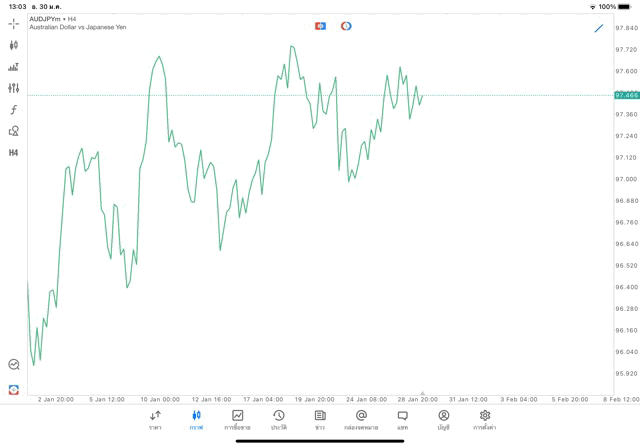This screenshot has height=447, width=640.
Task: Open the กล่องจดหมาย (Mailbox) tab
Action: tap(361, 419)
